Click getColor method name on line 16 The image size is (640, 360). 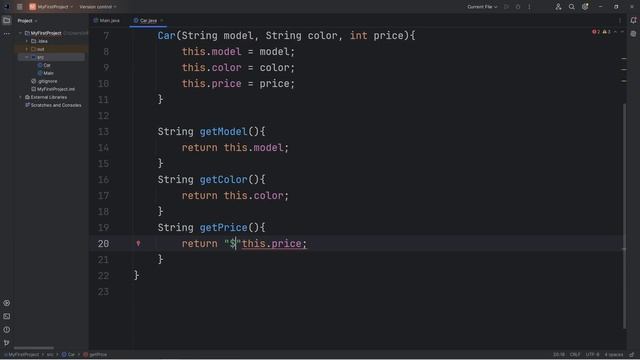point(223,180)
